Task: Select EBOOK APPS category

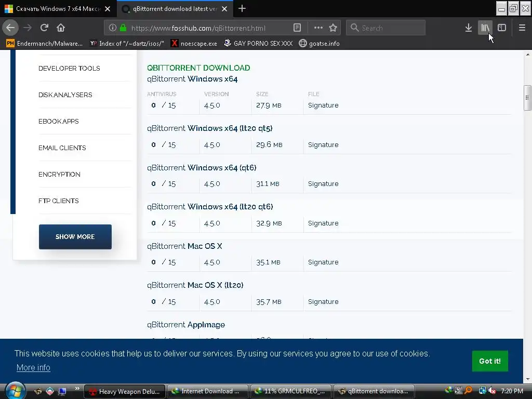Action: (x=58, y=121)
